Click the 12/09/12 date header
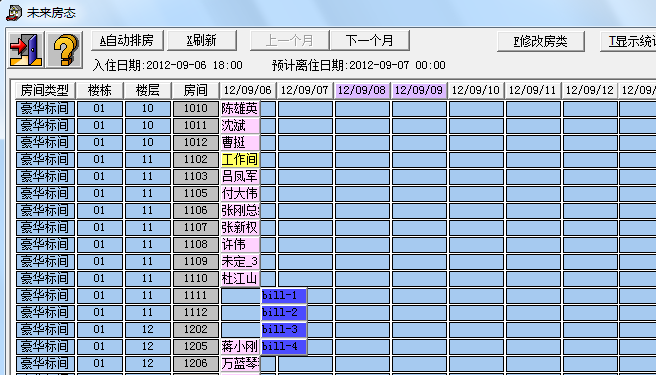 589,90
